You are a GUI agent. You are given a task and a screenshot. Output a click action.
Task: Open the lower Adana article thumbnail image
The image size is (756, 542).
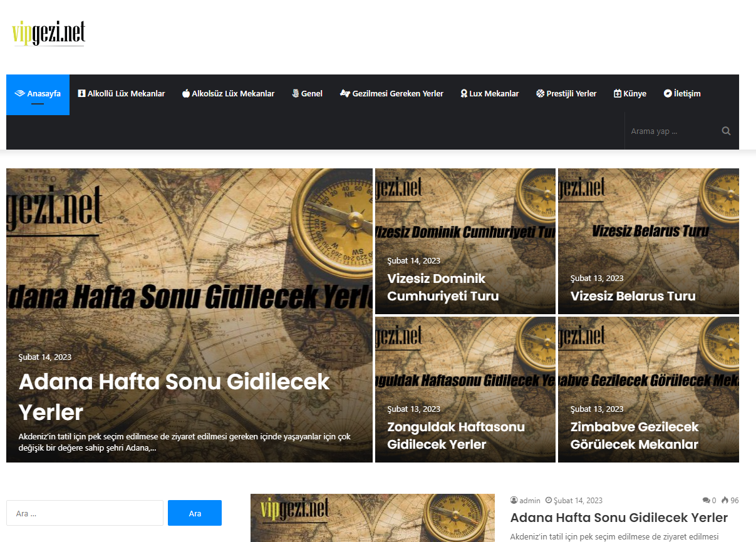tap(373, 518)
